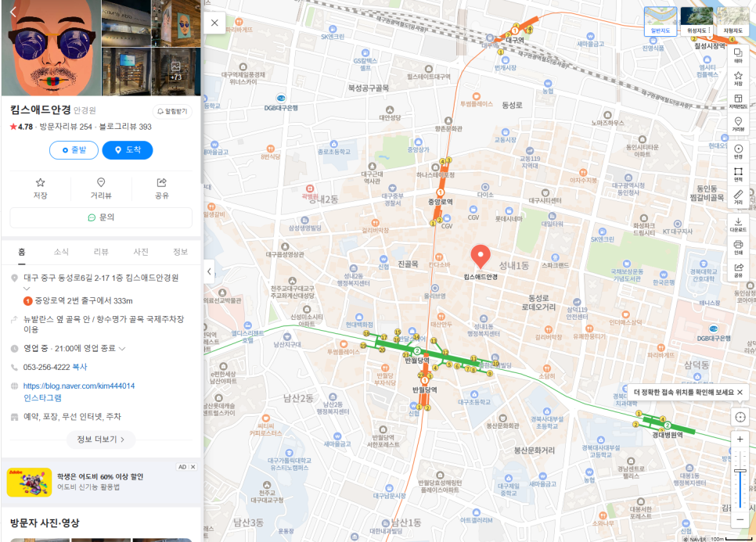Toggle the 지적편집도 cadastral map overlay
The height and width of the screenshot is (542, 756).
(738, 101)
